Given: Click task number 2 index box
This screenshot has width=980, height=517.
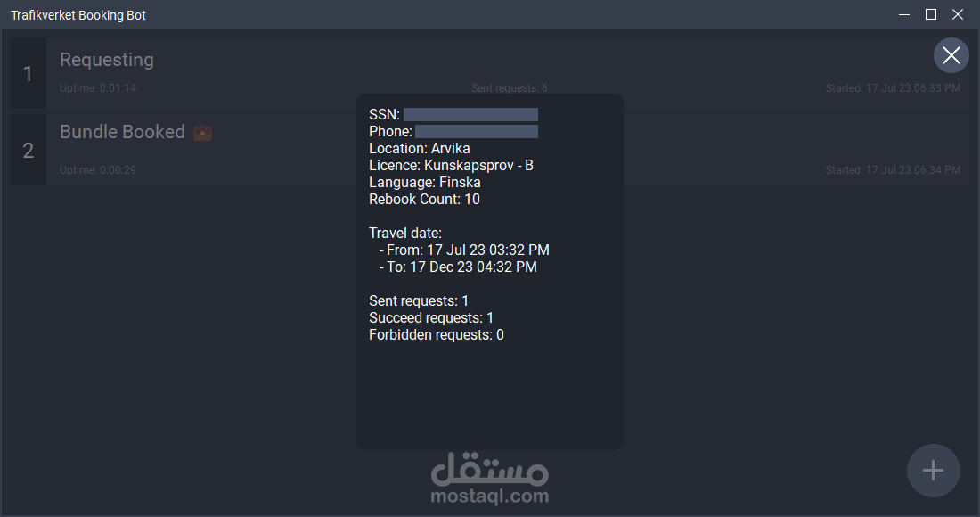Looking at the screenshot, I should tap(29, 150).
